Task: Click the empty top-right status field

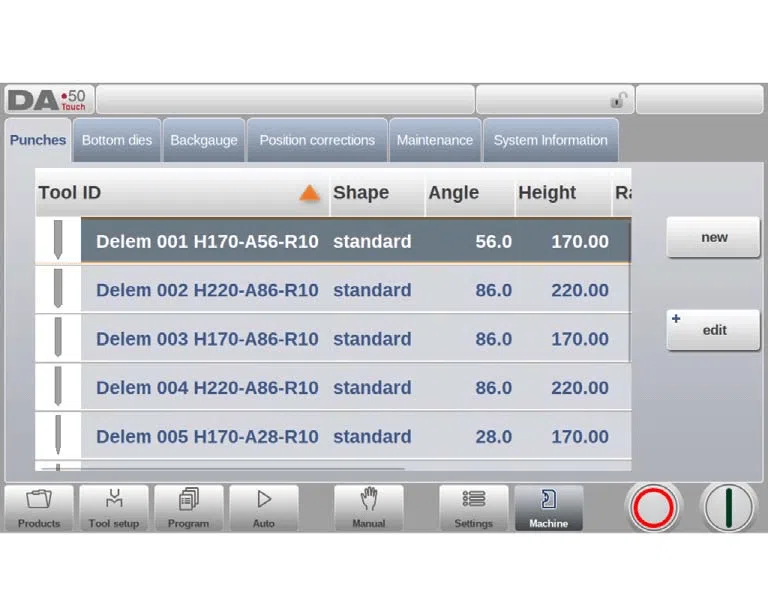Action: [x=700, y=99]
